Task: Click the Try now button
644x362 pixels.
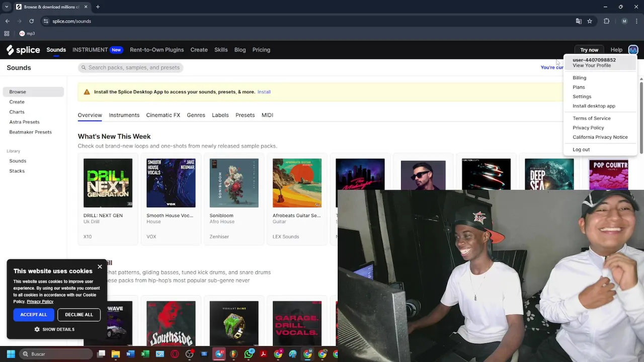Action: [x=589, y=50]
